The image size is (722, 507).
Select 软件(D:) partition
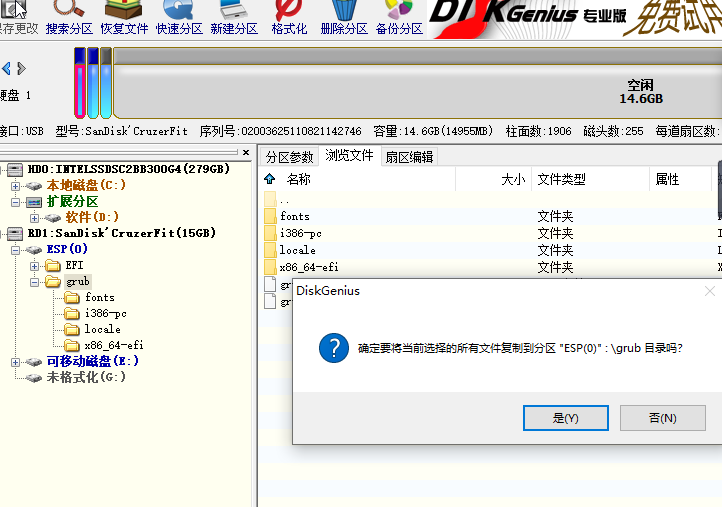92,217
